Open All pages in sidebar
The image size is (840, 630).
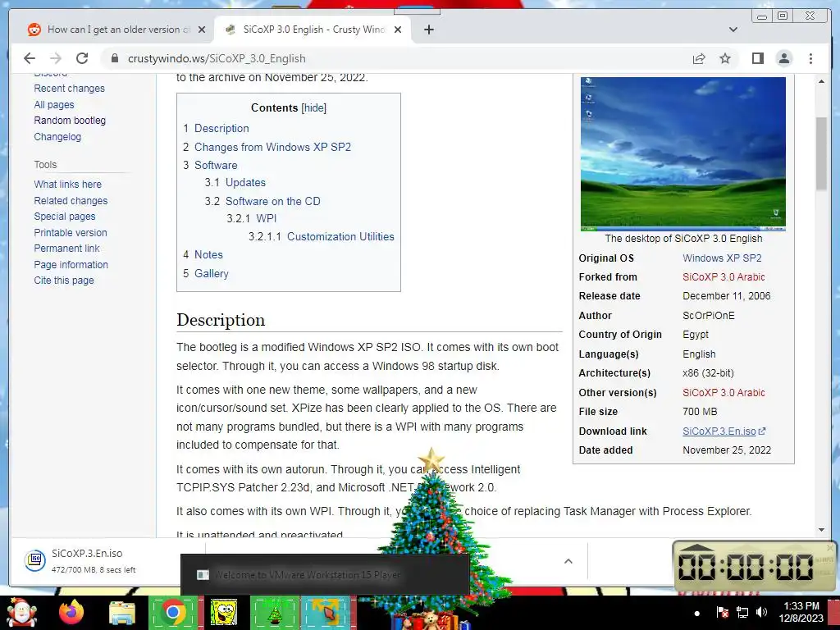point(53,105)
